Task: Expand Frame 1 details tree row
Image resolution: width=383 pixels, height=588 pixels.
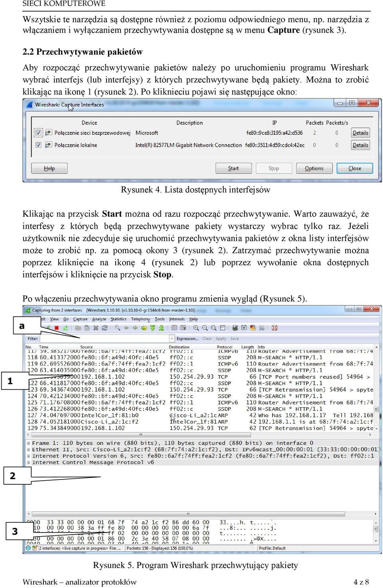Action: pyautogui.click(x=28, y=443)
